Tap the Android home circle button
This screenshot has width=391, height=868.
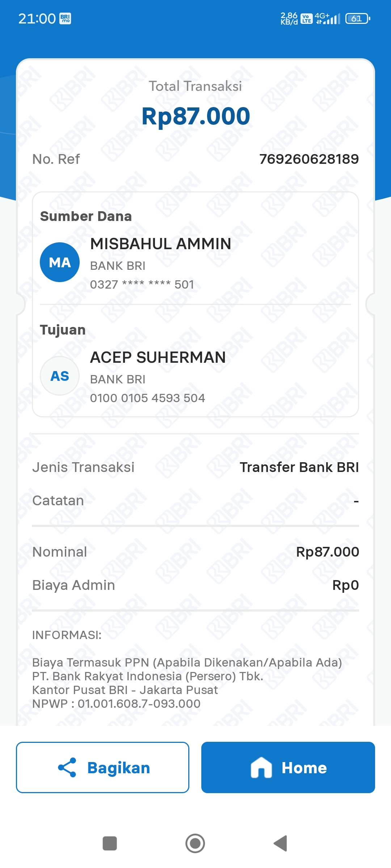pos(195,843)
